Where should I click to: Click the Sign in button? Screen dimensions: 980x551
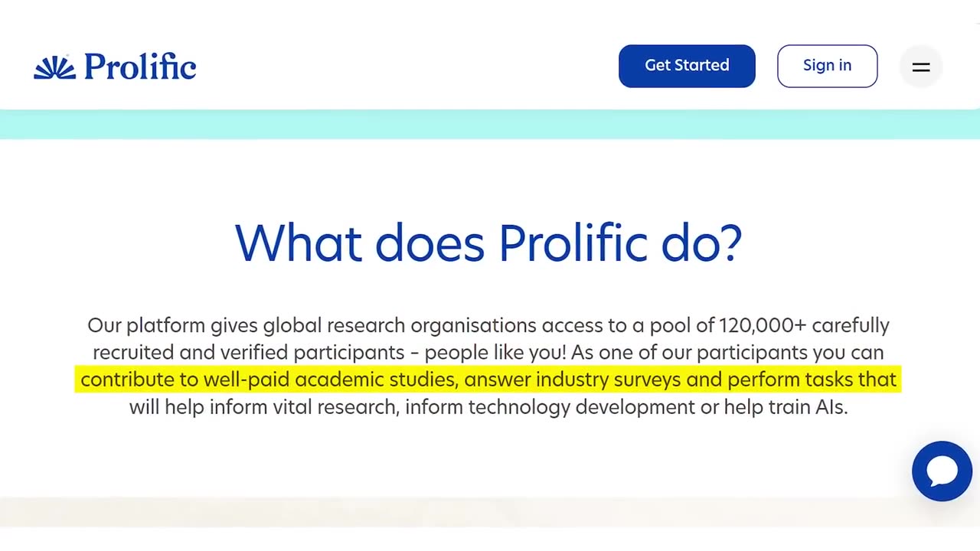point(828,66)
